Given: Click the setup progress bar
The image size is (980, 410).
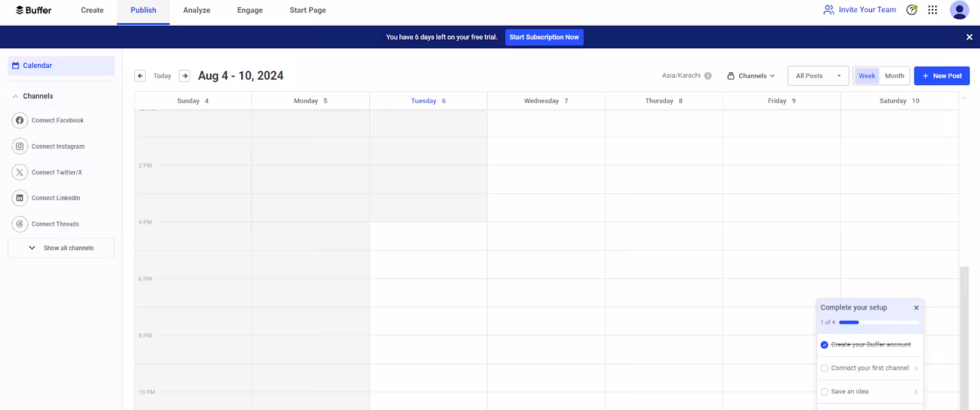Looking at the screenshot, I should [x=879, y=322].
